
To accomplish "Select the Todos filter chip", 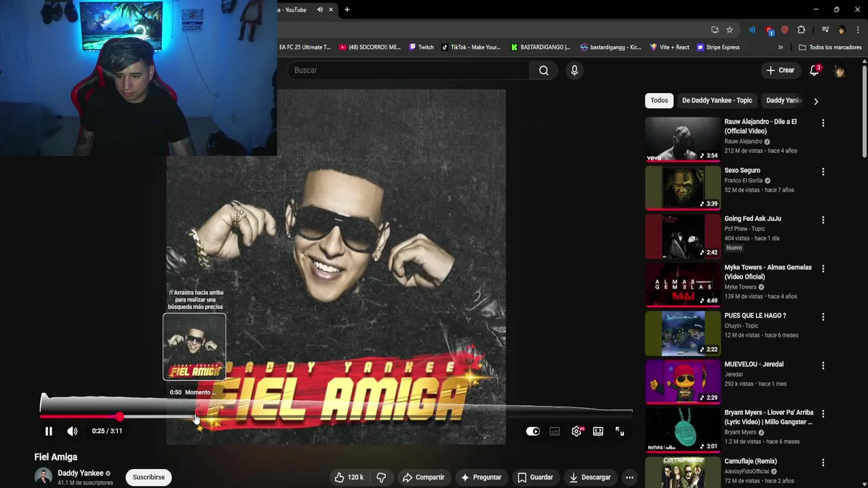I will (x=659, y=100).
